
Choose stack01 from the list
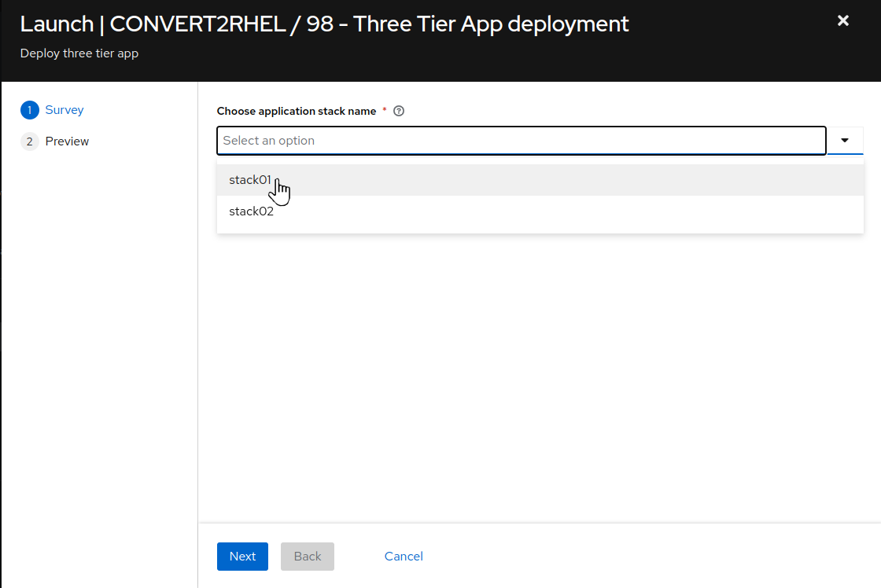click(540, 180)
